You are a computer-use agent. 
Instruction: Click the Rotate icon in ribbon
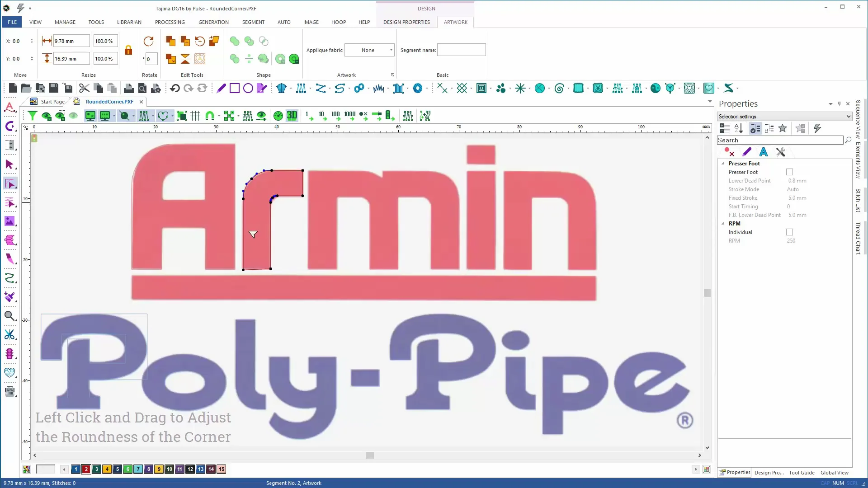tap(148, 42)
